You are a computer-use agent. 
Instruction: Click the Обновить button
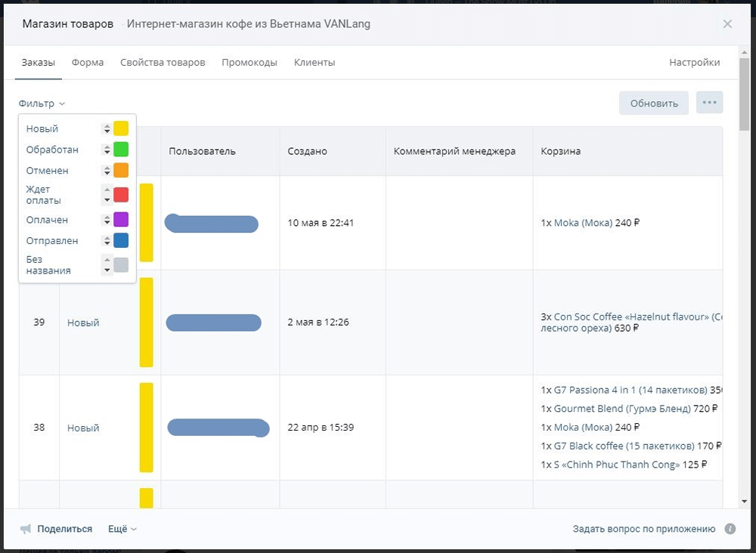[654, 103]
